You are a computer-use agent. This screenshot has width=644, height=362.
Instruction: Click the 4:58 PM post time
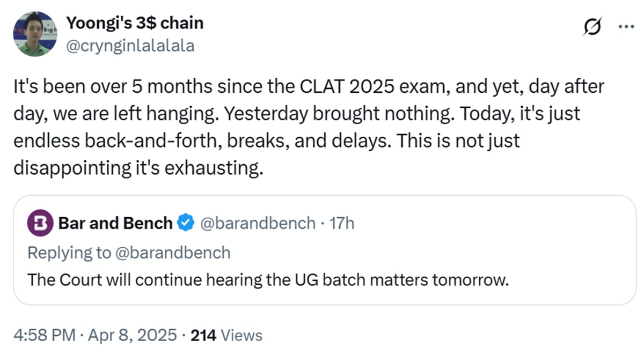point(44,336)
